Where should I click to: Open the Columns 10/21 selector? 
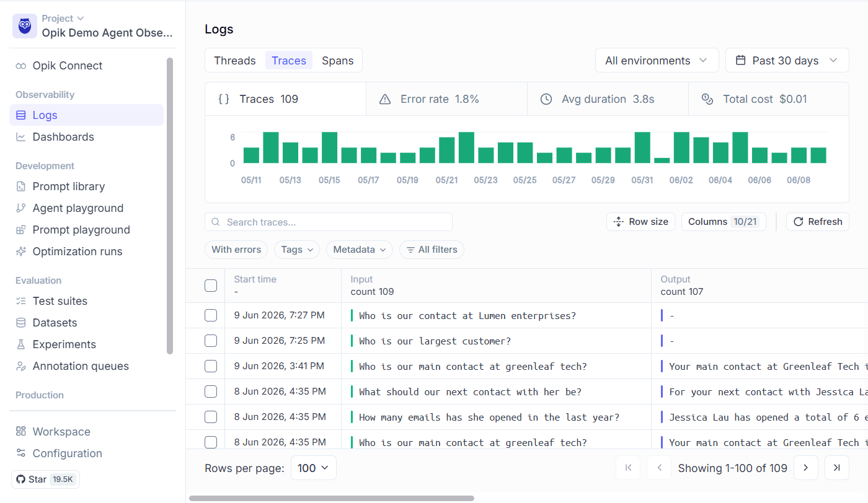click(x=724, y=222)
